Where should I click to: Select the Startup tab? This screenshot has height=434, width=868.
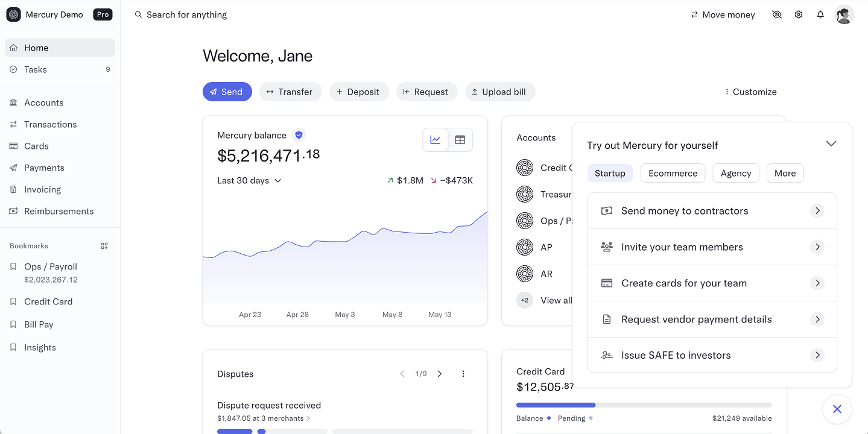pos(610,173)
